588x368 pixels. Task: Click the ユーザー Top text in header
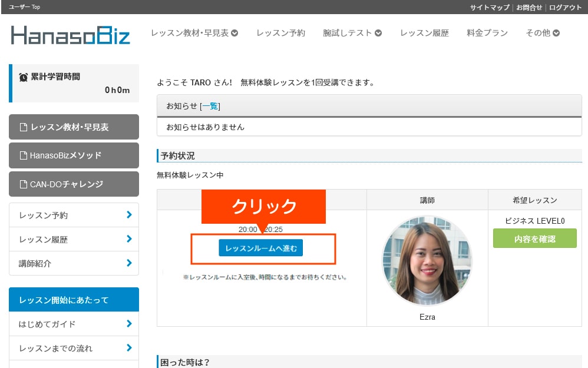[24, 6]
